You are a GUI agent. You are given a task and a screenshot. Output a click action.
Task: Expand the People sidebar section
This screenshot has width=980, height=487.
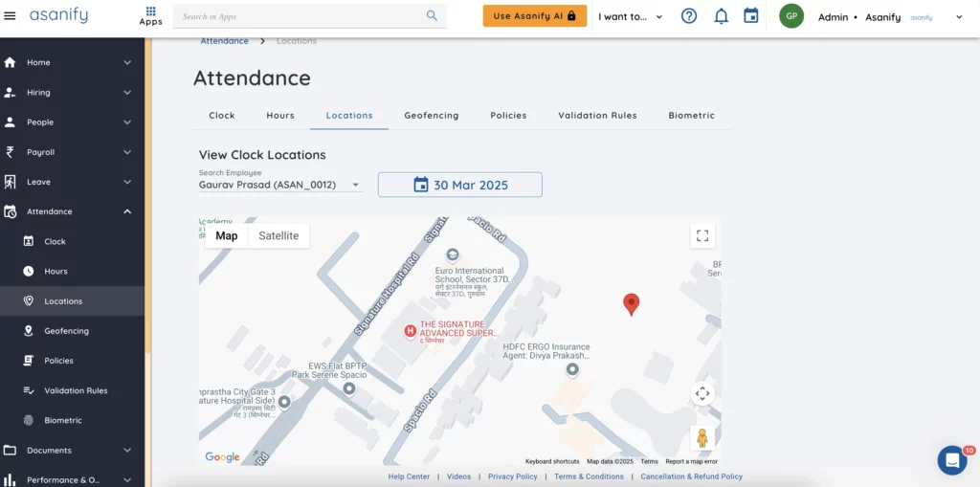click(127, 122)
